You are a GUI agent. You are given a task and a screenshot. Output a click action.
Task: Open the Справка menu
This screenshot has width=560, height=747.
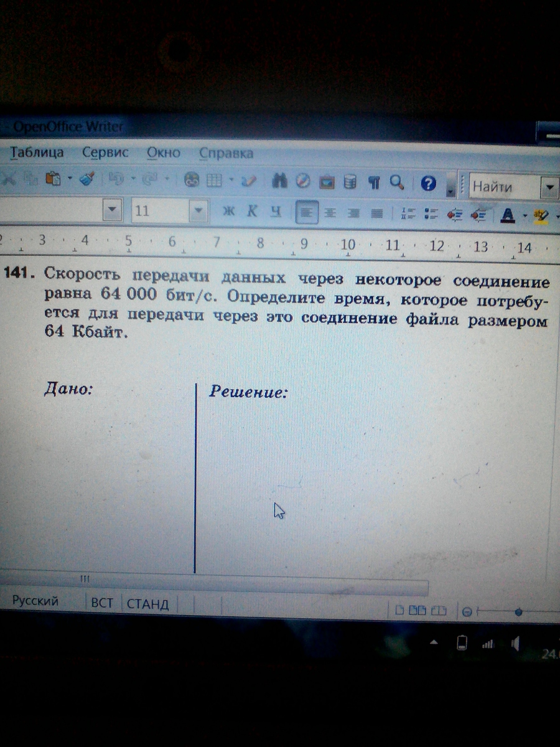pyautogui.click(x=226, y=153)
